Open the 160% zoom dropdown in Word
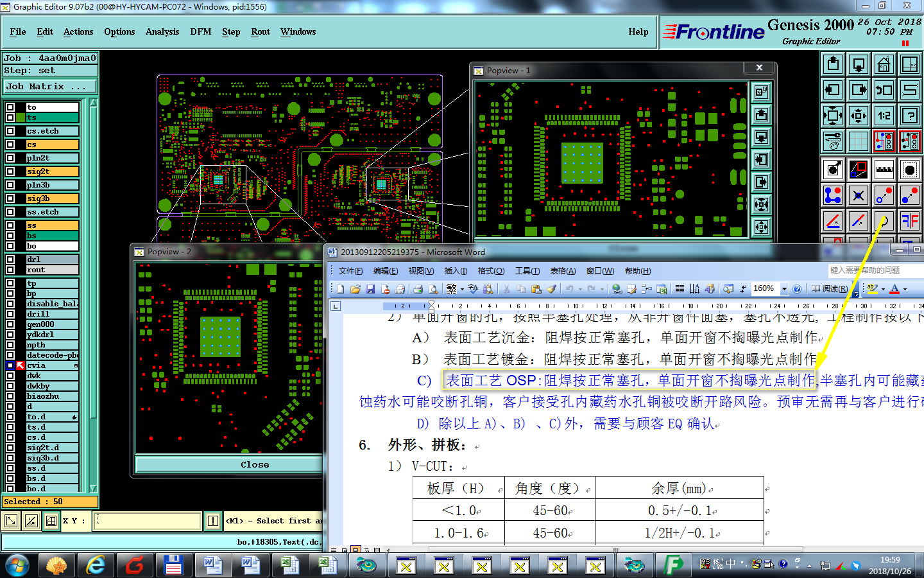This screenshot has height=578, width=924. [x=784, y=289]
